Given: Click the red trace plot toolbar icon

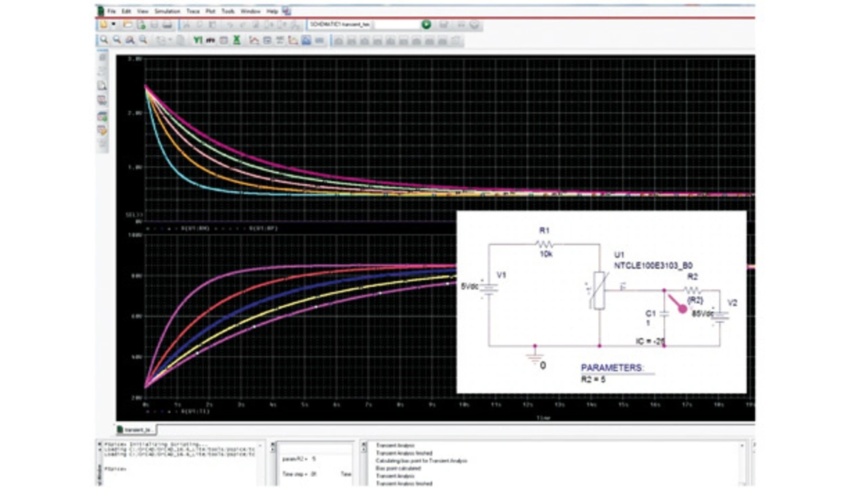Looking at the screenshot, I should tap(254, 41).
